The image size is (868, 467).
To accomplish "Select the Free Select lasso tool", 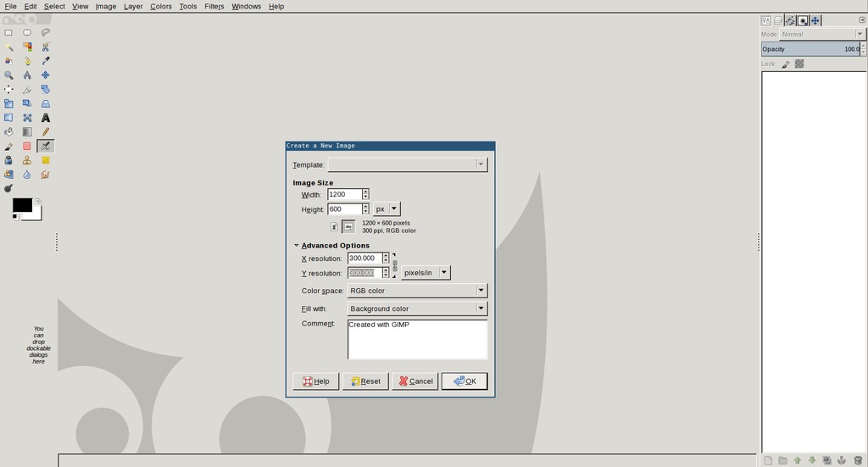I will [46, 33].
